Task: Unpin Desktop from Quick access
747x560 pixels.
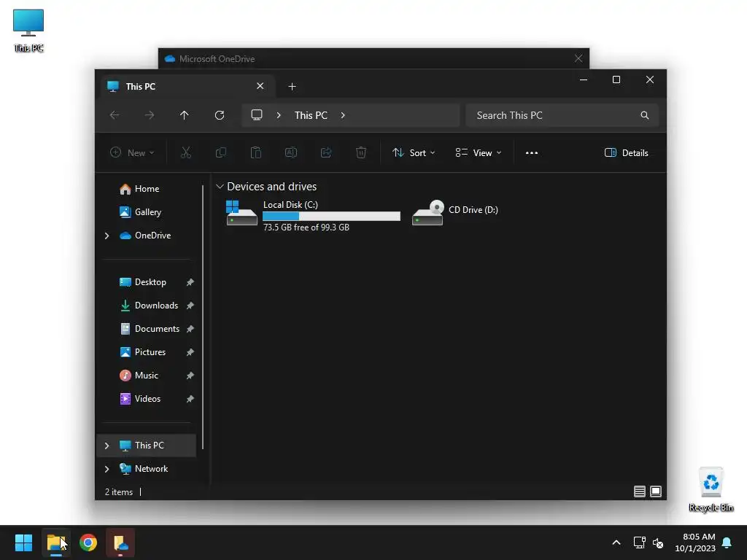Action: point(190,282)
